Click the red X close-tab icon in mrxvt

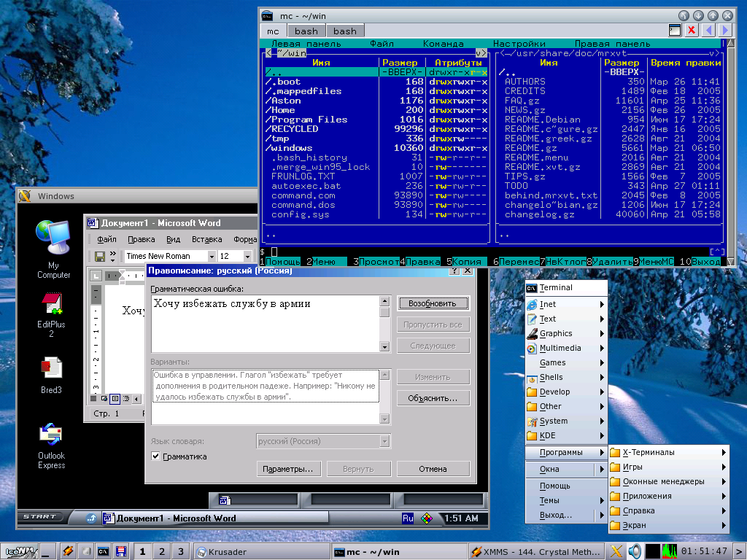coord(692,30)
